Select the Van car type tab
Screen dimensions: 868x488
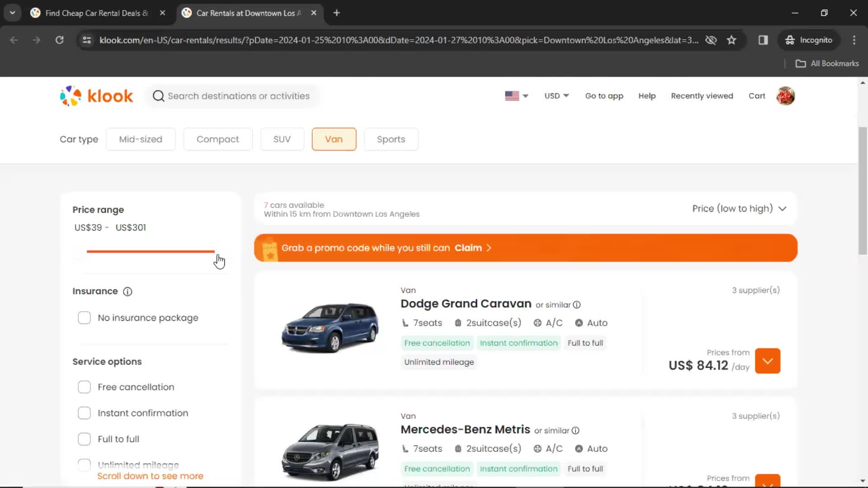[333, 139]
